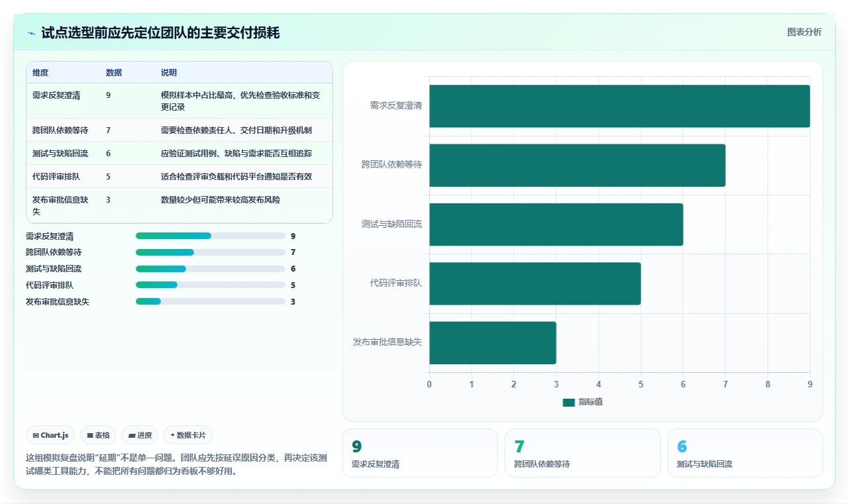Screen dimensions: 849x504
Task: Click the 代码评审排队 progress bar
Action: pyautogui.click(x=210, y=285)
